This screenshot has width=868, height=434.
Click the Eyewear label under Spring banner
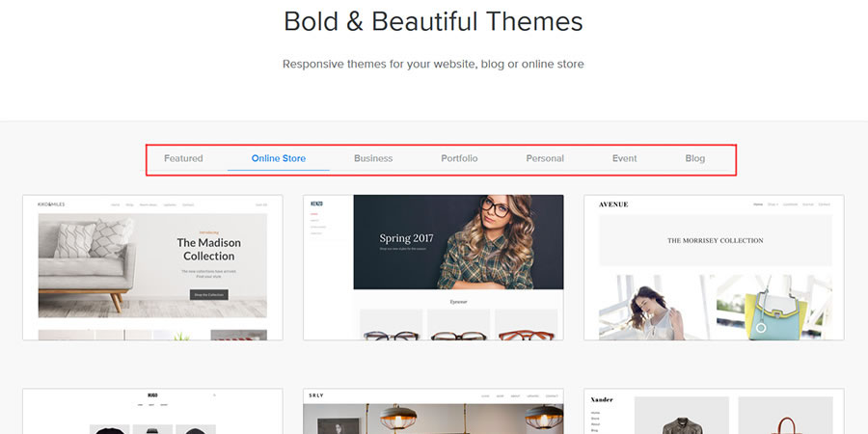[x=458, y=302]
